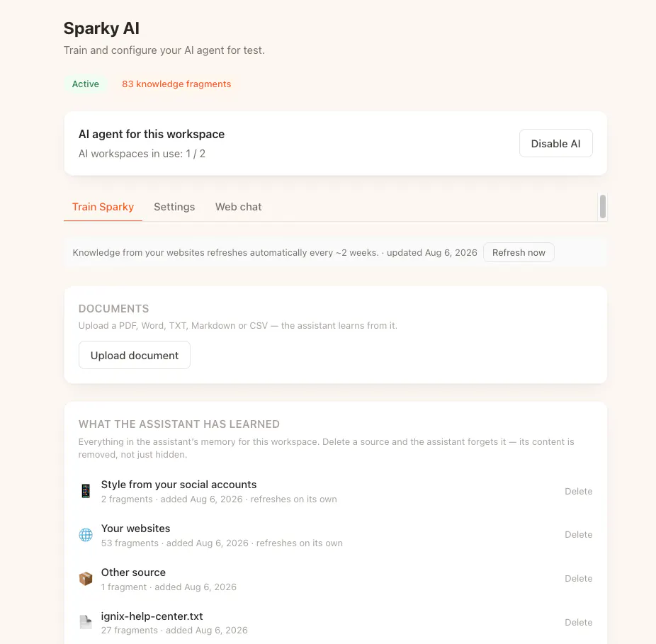
Task: Click the phone icon for social accounts style
Action: click(86, 491)
